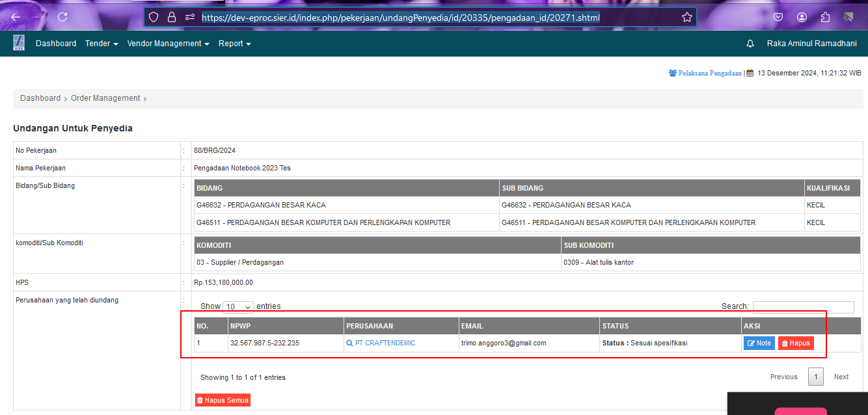Open PT CRAFTENDEMIC company link
868x415 pixels.
coord(385,343)
